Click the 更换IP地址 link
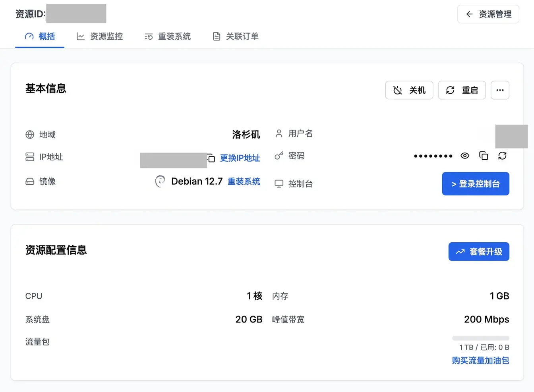Image resolution: width=534 pixels, height=392 pixels. tap(240, 158)
